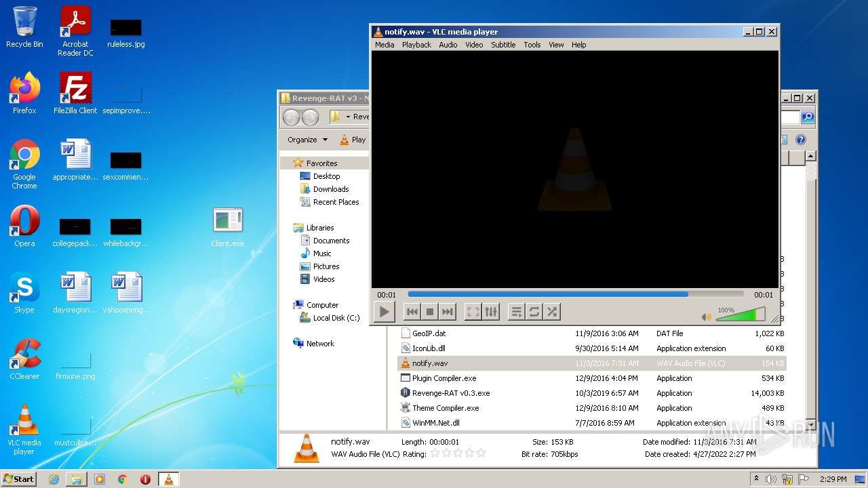The height and width of the screenshot is (488, 868).
Task: Open the VLC Media menu
Action: (384, 45)
